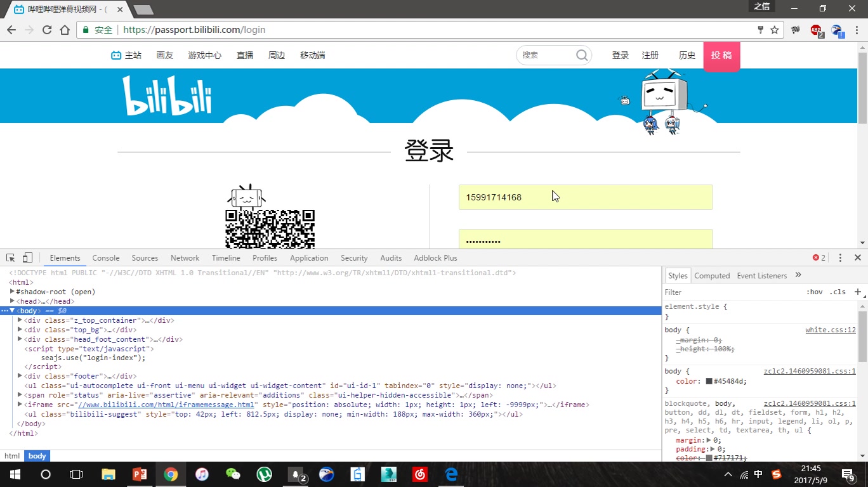Image resolution: width=868 pixels, height=487 pixels.
Task: Click the Styles filter input
Action: point(732,292)
